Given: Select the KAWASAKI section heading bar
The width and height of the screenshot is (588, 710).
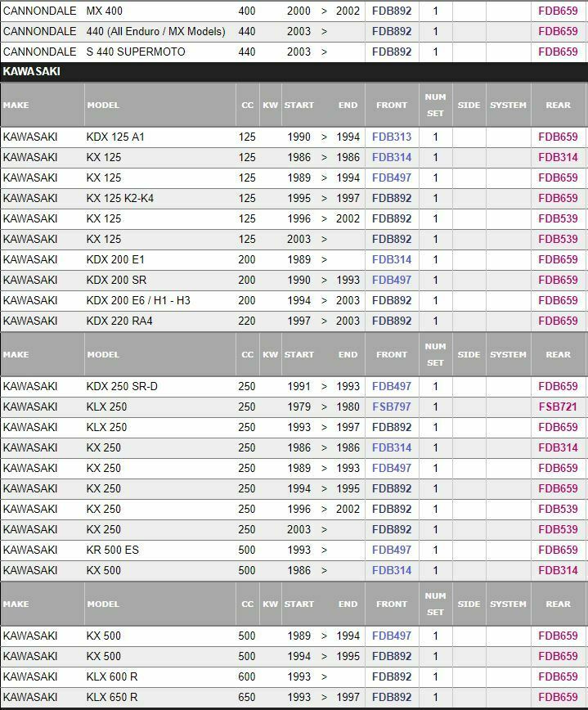Looking at the screenshot, I should [x=294, y=71].
